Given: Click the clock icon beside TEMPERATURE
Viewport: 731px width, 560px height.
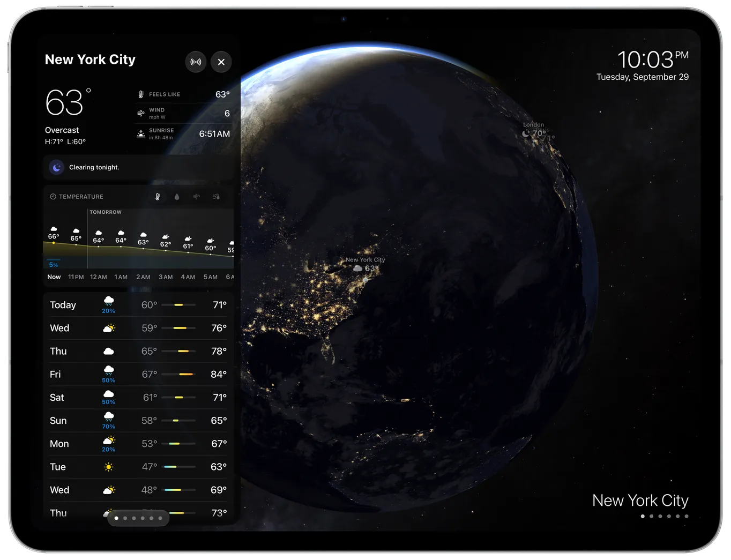Looking at the screenshot, I should pyautogui.click(x=53, y=197).
